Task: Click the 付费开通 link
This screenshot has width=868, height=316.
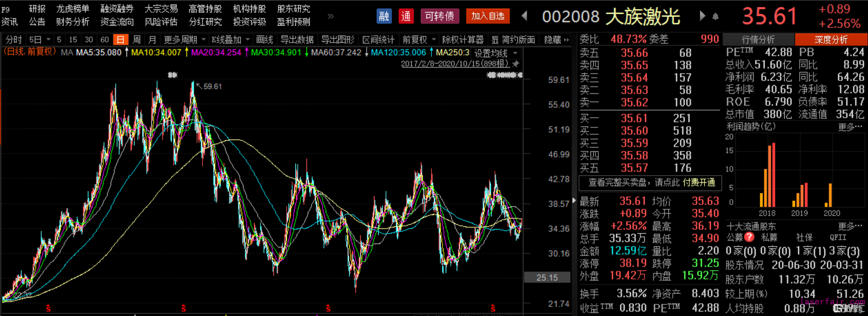Action: [x=698, y=182]
